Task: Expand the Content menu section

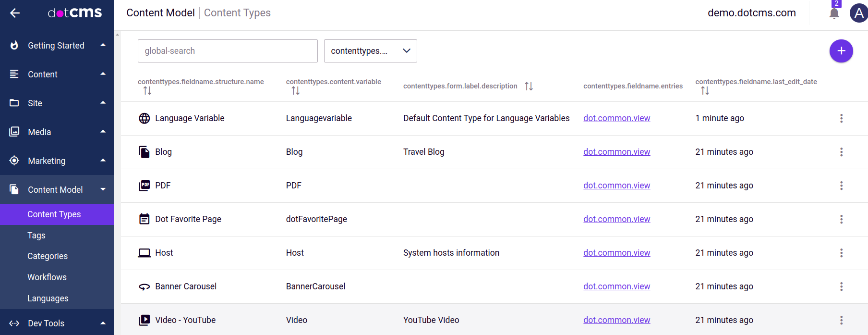Action: pos(103,74)
